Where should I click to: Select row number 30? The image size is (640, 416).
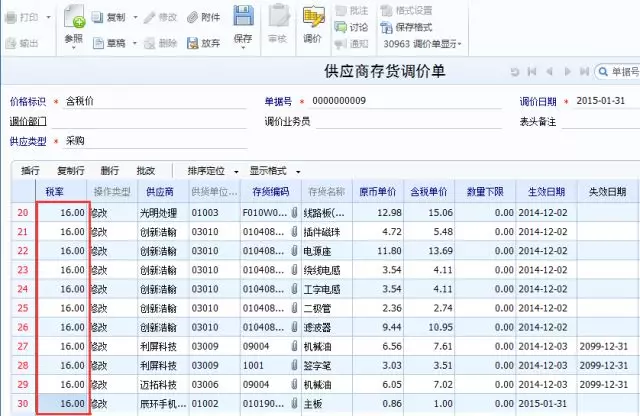point(23,404)
